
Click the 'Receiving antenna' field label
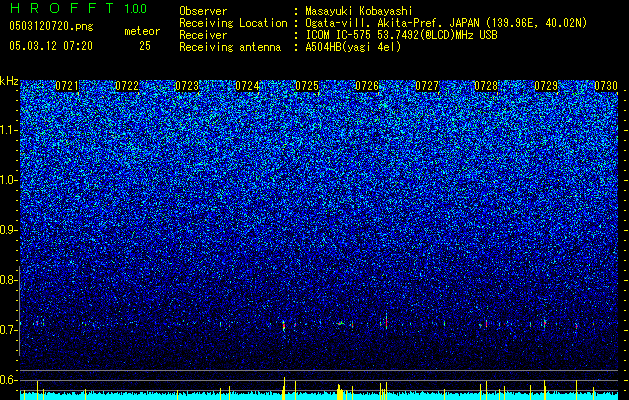pyautogui.click(x=230, y=47)
